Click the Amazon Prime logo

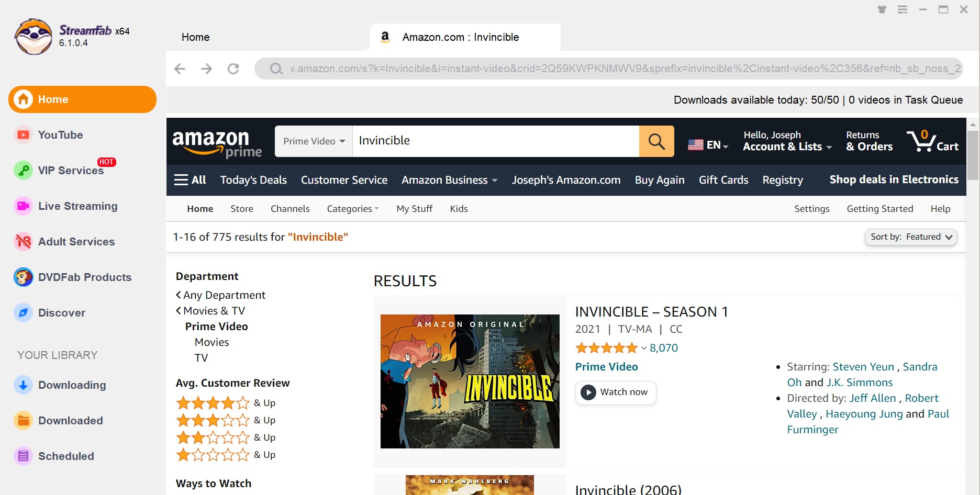[x=217, y=144]
